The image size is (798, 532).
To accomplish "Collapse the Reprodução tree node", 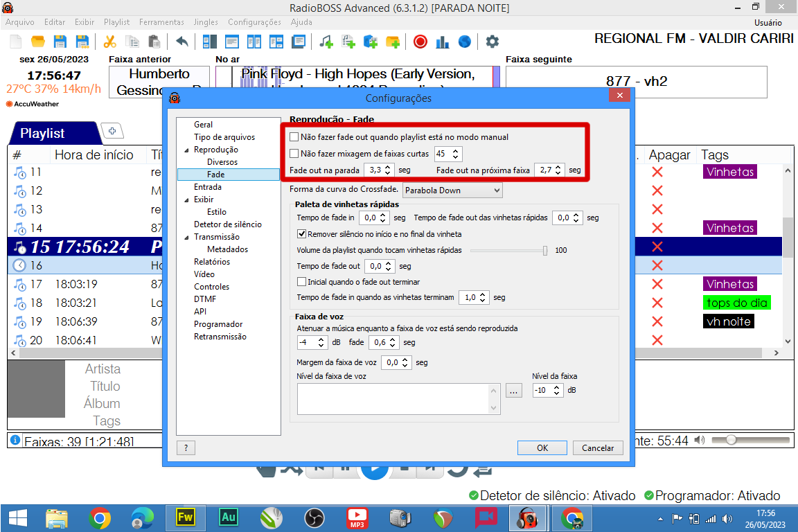I will [x=186, y=150].
